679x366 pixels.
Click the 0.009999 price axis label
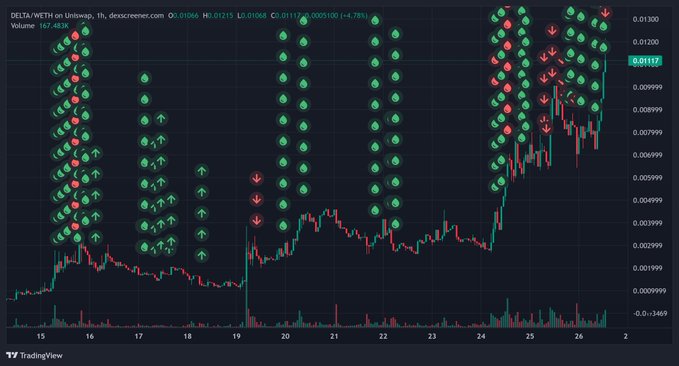tap(647, 87)
